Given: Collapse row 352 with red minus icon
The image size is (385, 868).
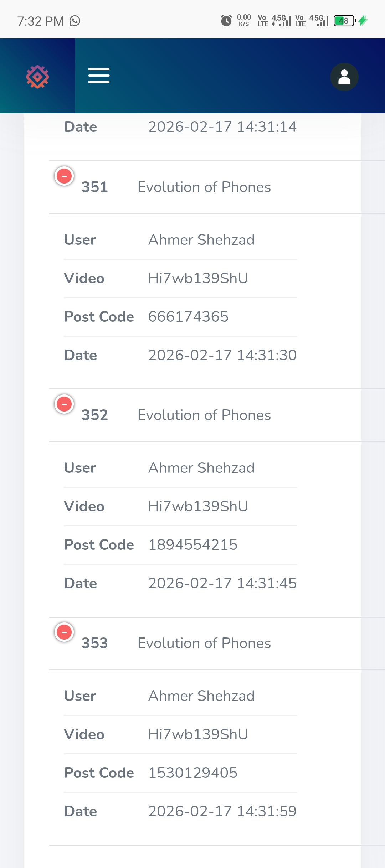Looking at the screenshot, I should pos(64,404).
